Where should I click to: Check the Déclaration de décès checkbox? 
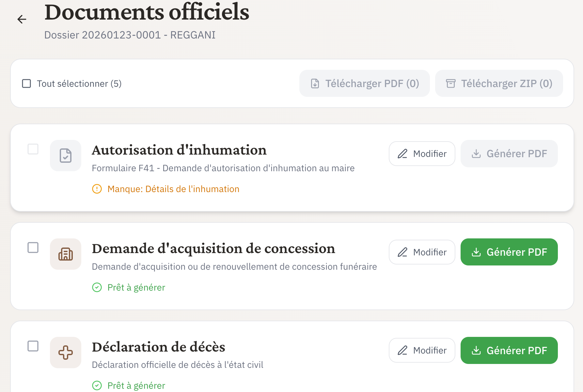pyautogui.click(x=33, y=346)
